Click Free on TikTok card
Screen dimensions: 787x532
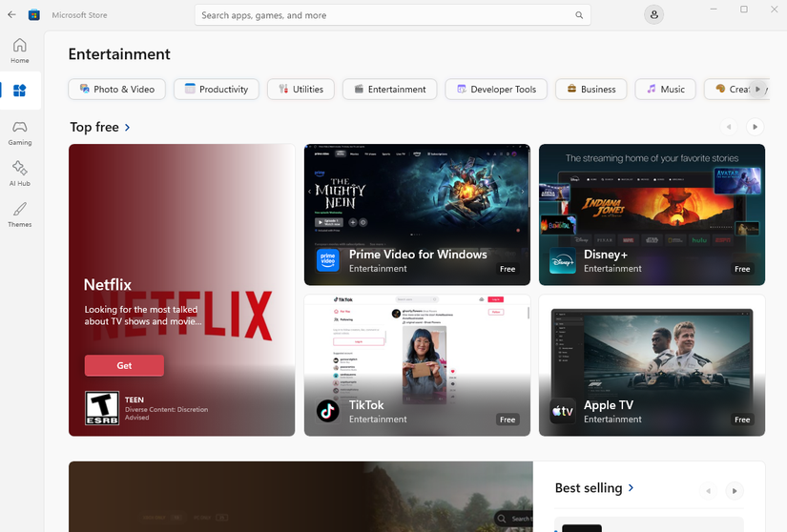(507, 419)
